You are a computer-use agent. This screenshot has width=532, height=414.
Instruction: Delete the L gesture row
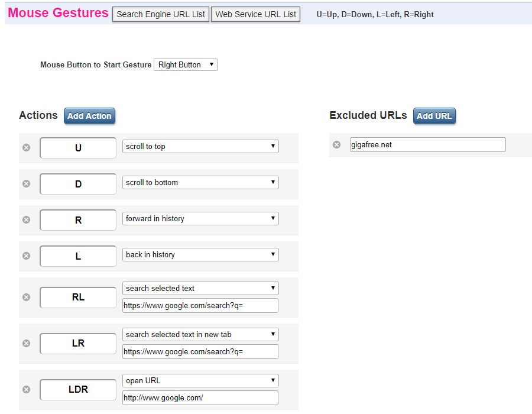point(26,255)
